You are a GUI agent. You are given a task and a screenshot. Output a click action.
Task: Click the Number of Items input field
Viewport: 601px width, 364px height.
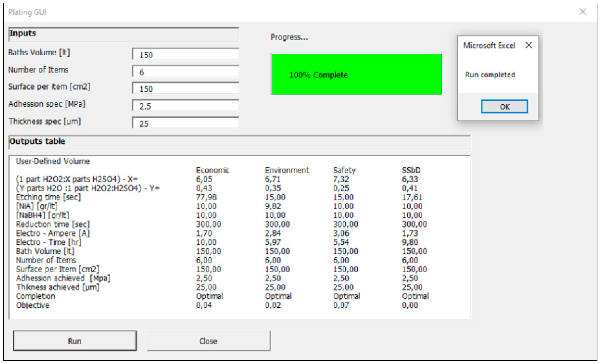click(185, 72)
